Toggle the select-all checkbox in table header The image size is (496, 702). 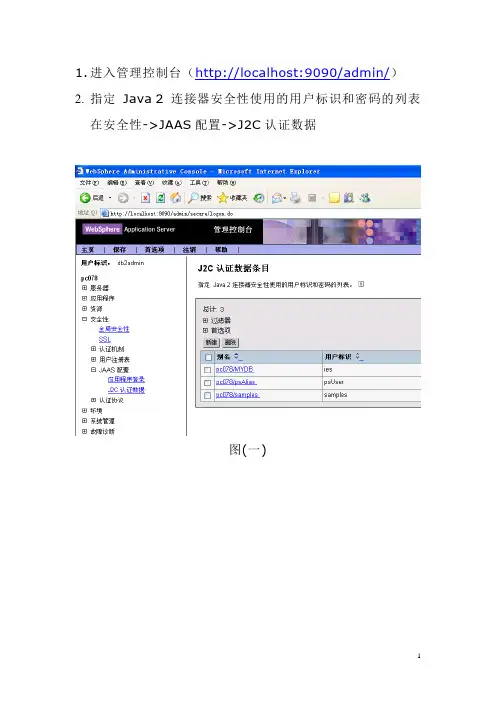pyautogui.click(x=208, y=357)
